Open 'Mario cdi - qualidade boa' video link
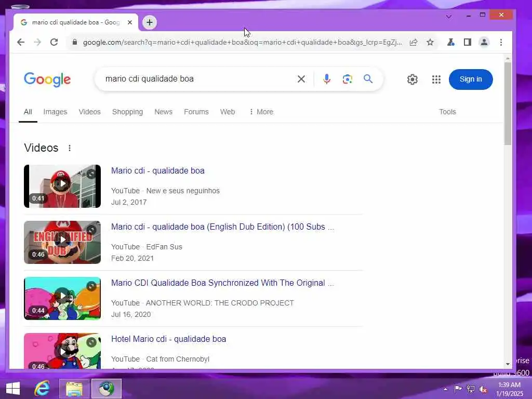532x399 pixels. 158,170
